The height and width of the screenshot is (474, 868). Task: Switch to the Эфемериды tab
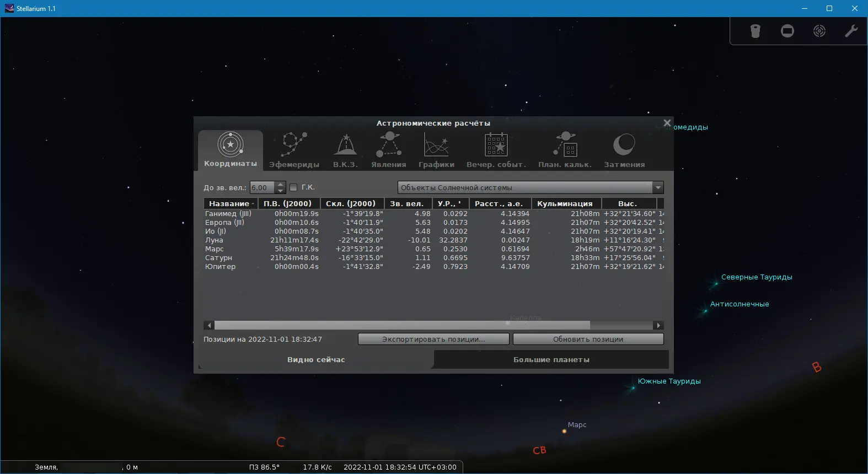click(294, 150)
